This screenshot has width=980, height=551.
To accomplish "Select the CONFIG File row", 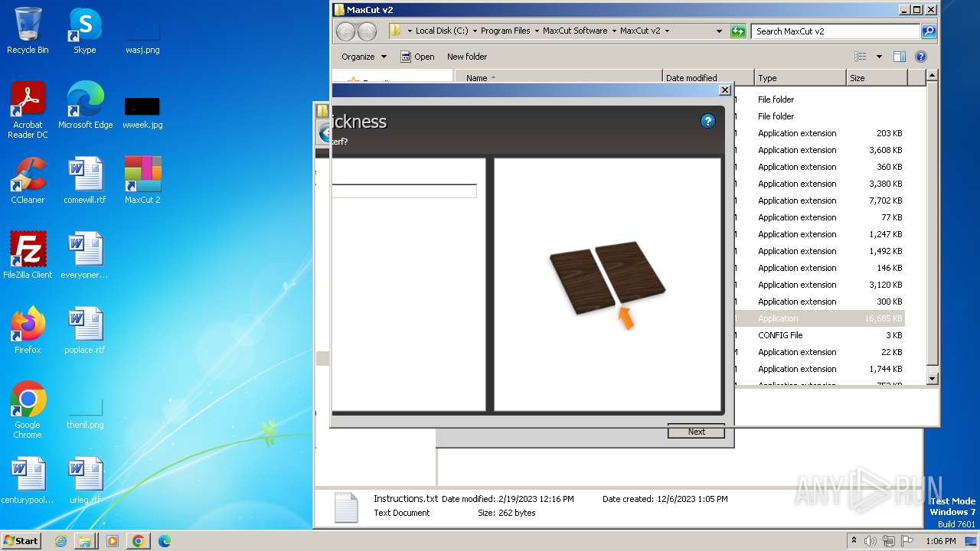I will 819,335.
